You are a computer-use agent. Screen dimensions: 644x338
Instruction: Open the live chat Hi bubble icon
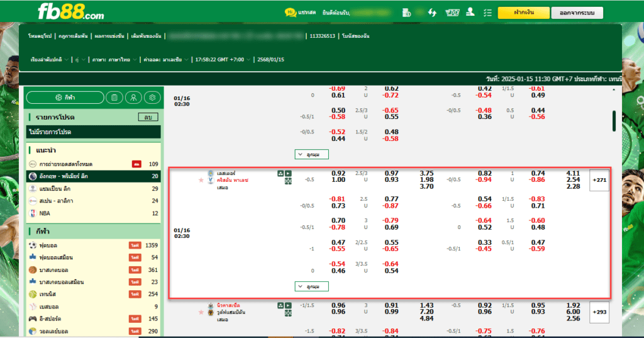[291, 13]
